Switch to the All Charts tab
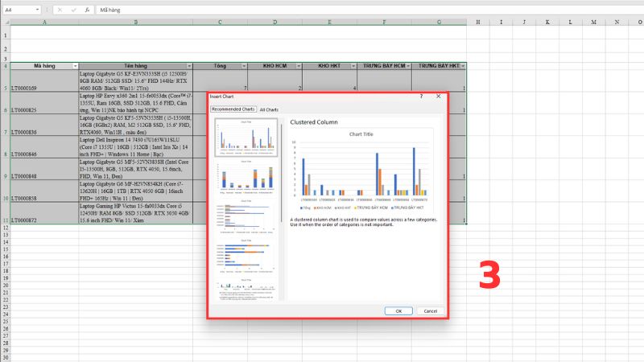Screen dimensions: 644x362 coord(269,109)
